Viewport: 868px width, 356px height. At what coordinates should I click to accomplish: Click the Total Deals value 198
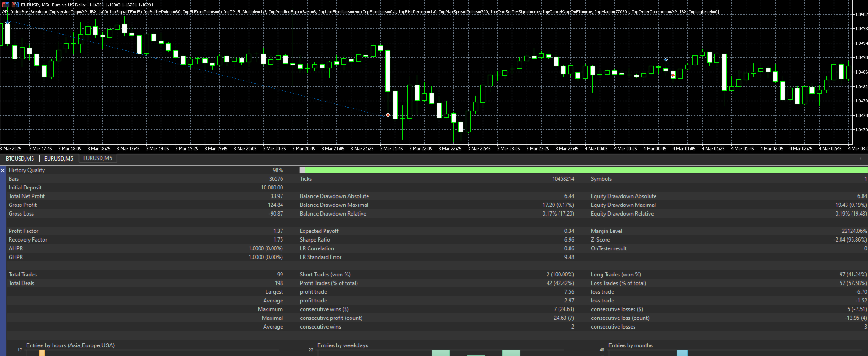(x=279, y=283)
